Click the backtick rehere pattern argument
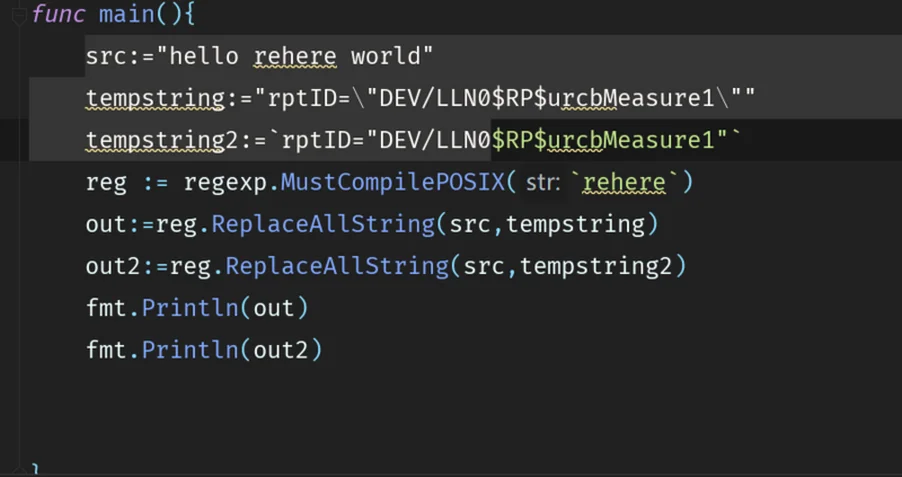902x477 pixels. click(624, 183)
